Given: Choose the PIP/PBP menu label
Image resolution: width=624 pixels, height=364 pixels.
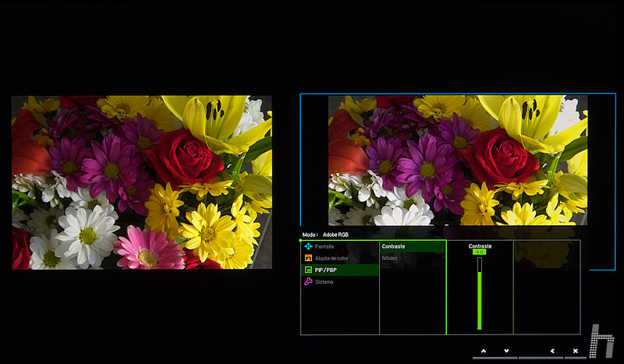Looking at the screenshot, I should click(x=327, y=270).
